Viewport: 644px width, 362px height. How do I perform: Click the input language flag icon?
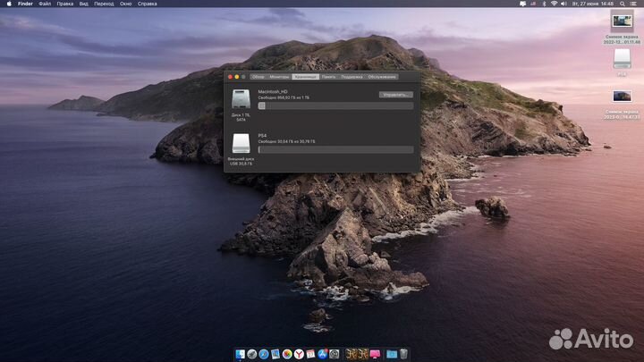point(533,4)
